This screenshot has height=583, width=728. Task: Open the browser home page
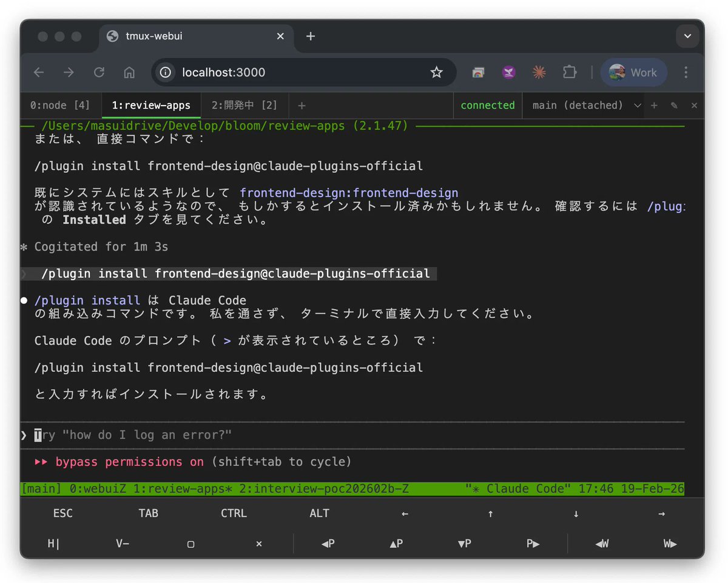tap(129, 73)
